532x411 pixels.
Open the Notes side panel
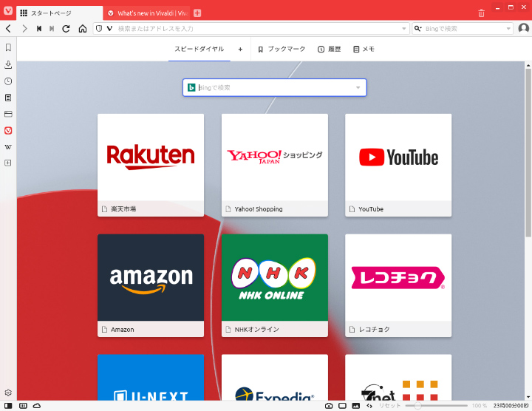(x=8, y=98)
